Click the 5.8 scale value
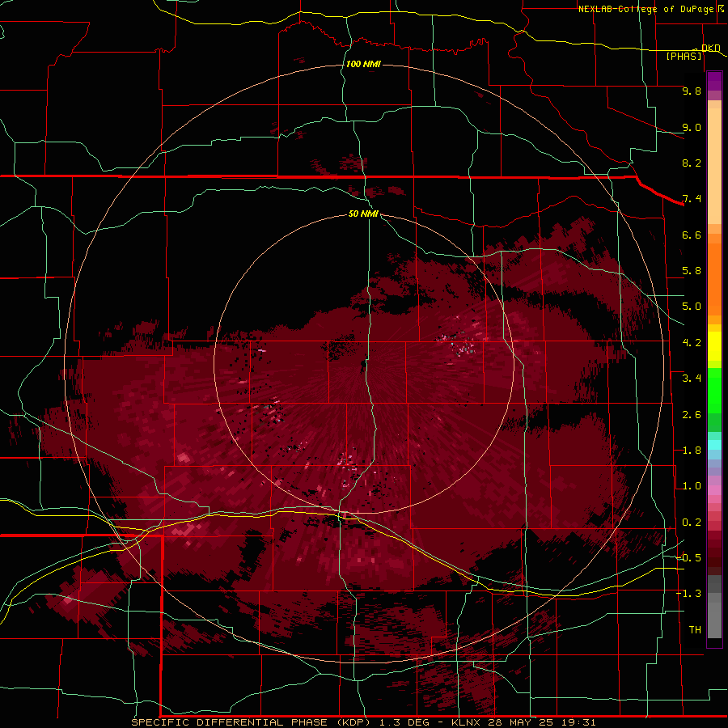 (x=692, y=271)
